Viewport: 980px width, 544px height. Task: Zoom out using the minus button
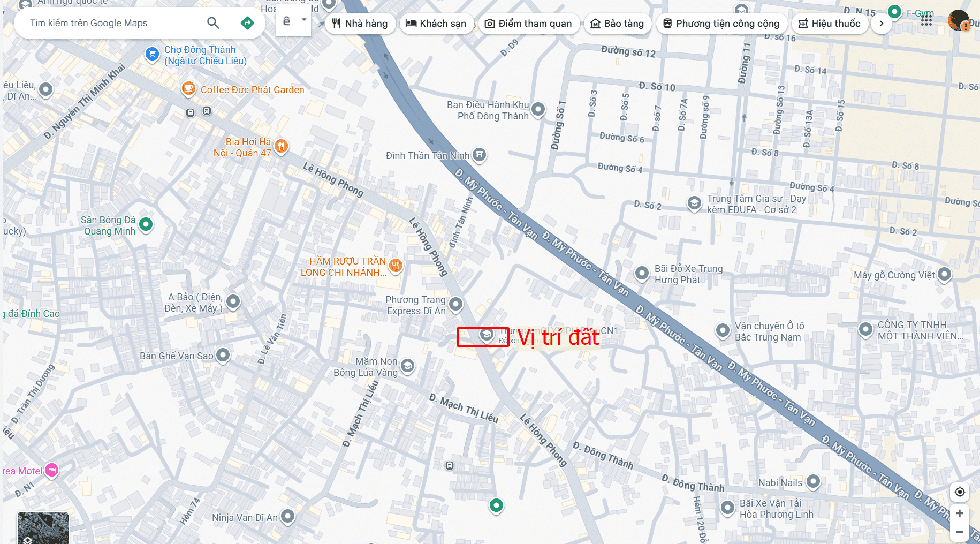pyautogui.click(x=960, y=532)
